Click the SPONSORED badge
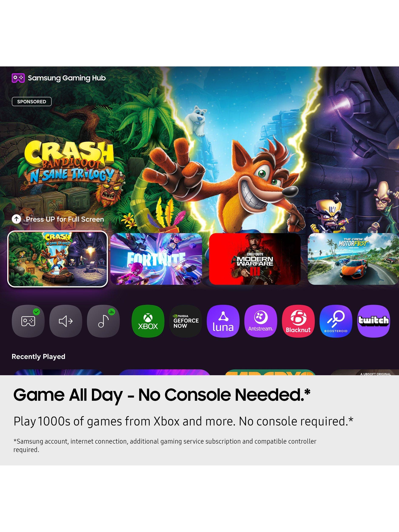399x532 pixels. 31,102
